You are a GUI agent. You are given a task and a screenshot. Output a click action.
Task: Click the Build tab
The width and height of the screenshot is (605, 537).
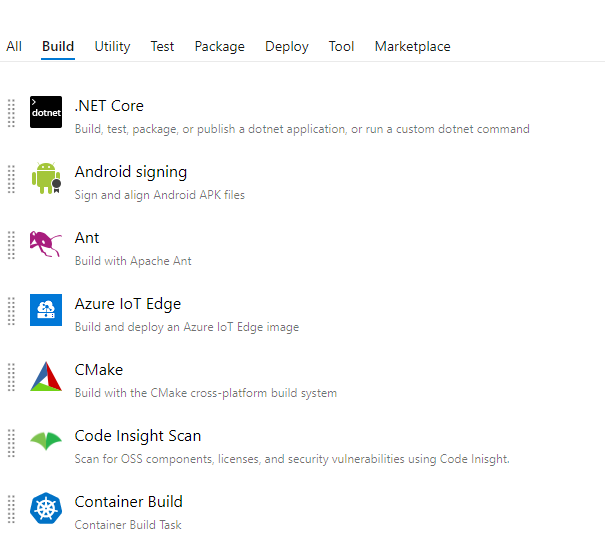tap(58, 46)
